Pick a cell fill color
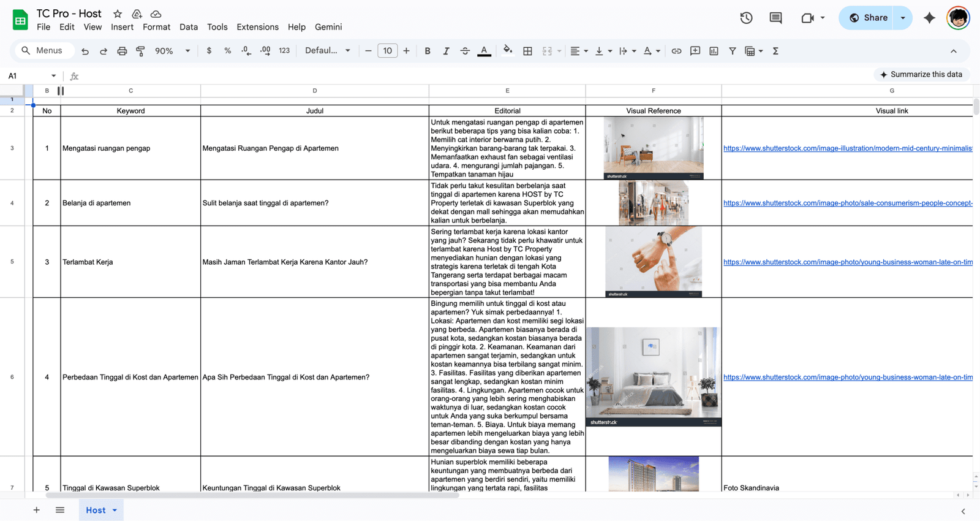Screen dimensions: 980x521 pyautogui.click(x=507, y=51)
